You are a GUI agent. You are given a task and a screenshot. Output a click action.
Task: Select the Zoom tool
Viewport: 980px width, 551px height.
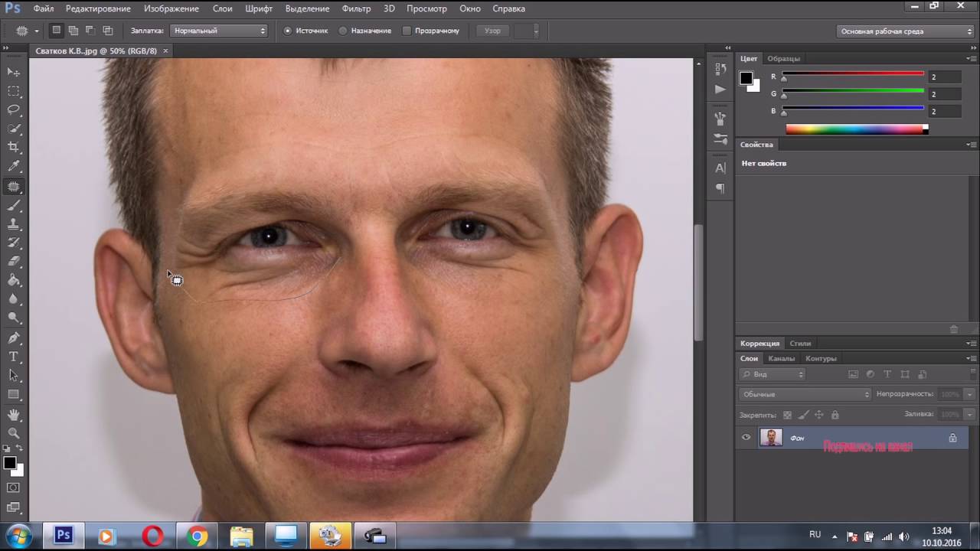point(14,434)
